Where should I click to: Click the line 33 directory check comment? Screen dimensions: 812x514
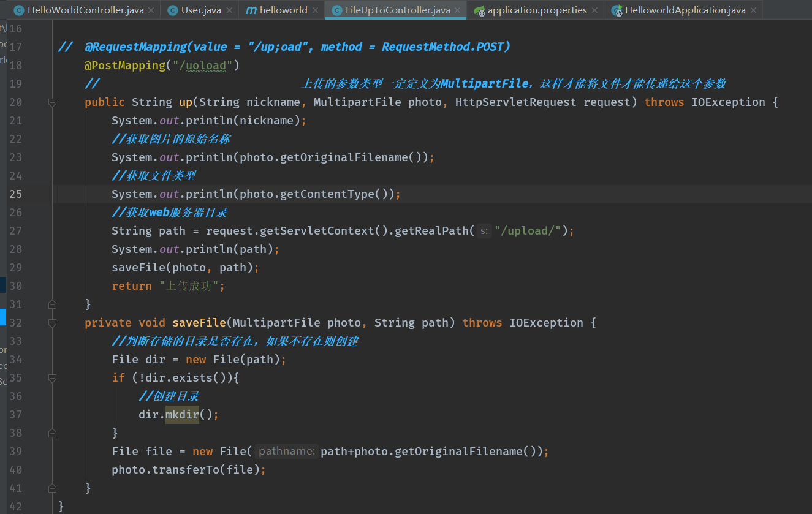pyautogui.click(x=235, y=341)
